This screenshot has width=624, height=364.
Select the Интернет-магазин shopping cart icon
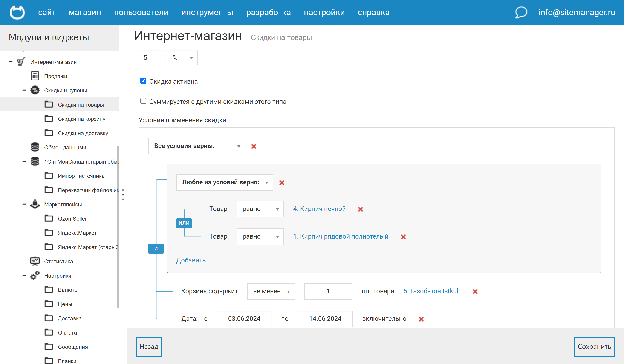pos(21,62)
